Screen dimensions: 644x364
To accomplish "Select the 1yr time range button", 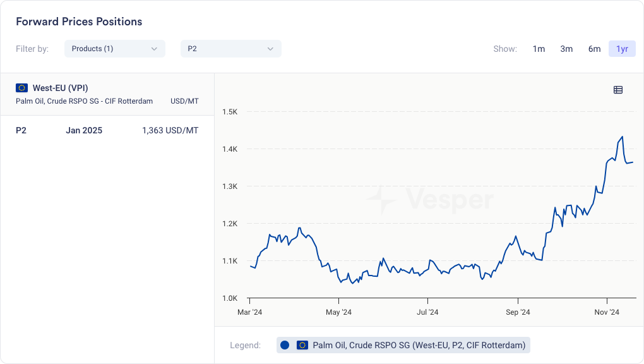I will tap(622, 49).
